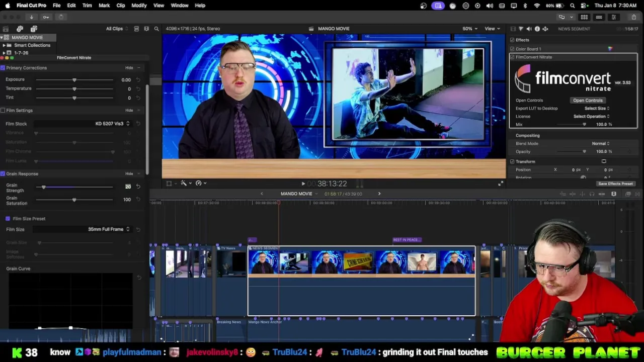The height and width of the screenshot is (362, 644).
Task: Toggle the Browser panel layout button
Action: (584, 17)
